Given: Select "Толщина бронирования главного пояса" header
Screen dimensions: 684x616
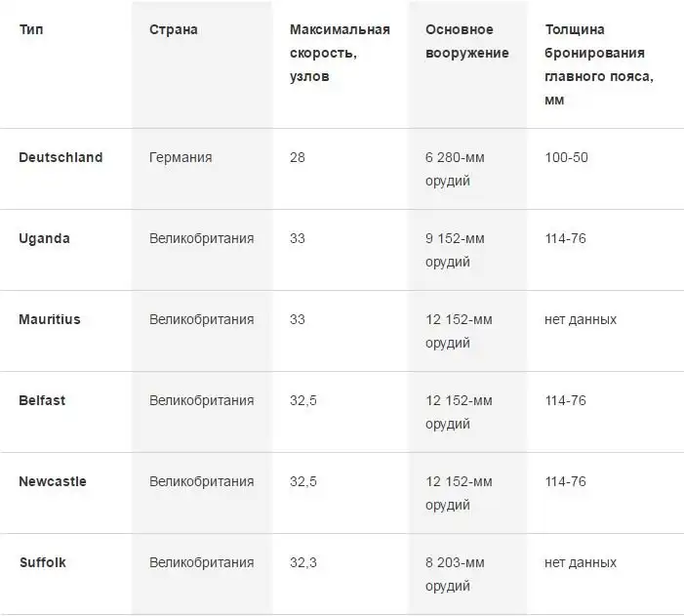Looking at the screenshot, I should (x=600, y=64).
